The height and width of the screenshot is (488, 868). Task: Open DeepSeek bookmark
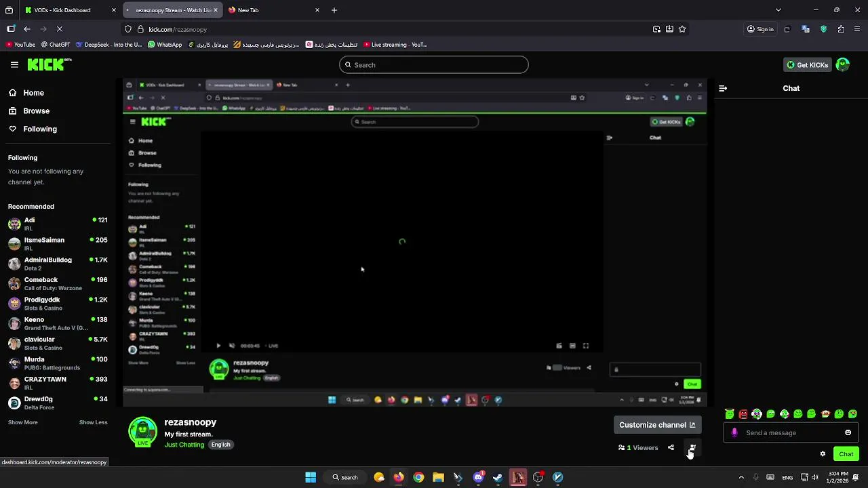click(108, 45)
